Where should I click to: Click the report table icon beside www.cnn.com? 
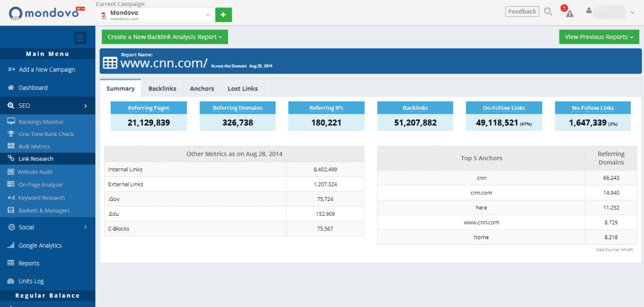[x=109, y=63]
